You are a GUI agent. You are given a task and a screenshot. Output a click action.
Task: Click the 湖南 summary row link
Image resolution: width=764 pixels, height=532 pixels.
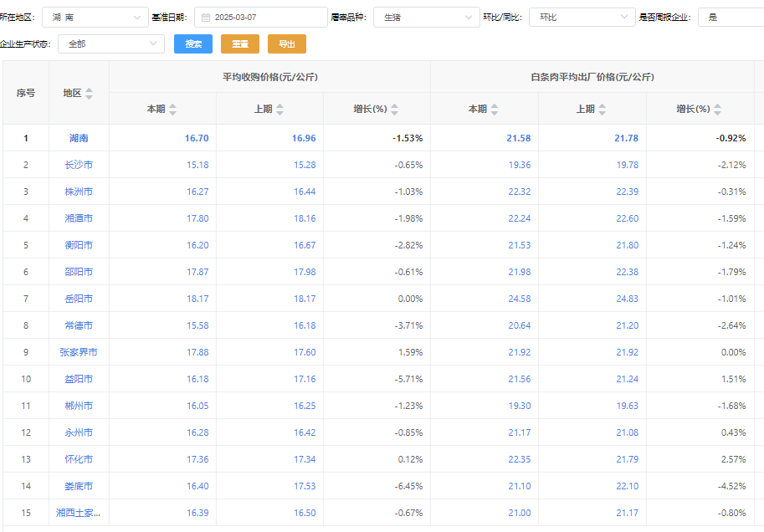[79, 138]
